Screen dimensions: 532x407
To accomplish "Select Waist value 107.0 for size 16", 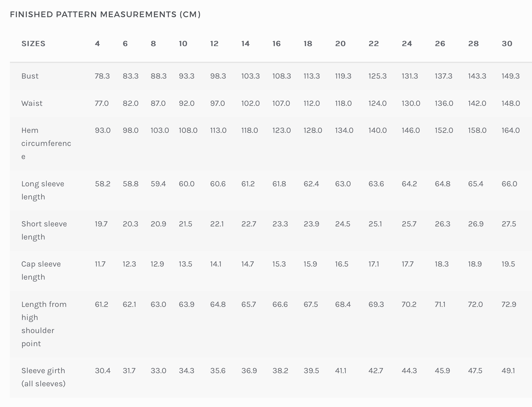I will (x=282, y=103).
